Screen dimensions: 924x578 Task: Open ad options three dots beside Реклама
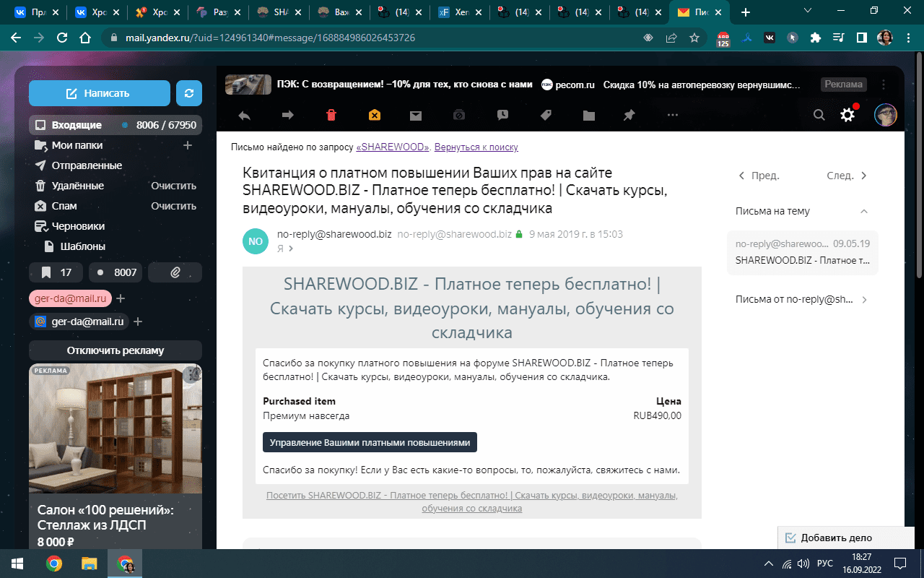(884, 85)
